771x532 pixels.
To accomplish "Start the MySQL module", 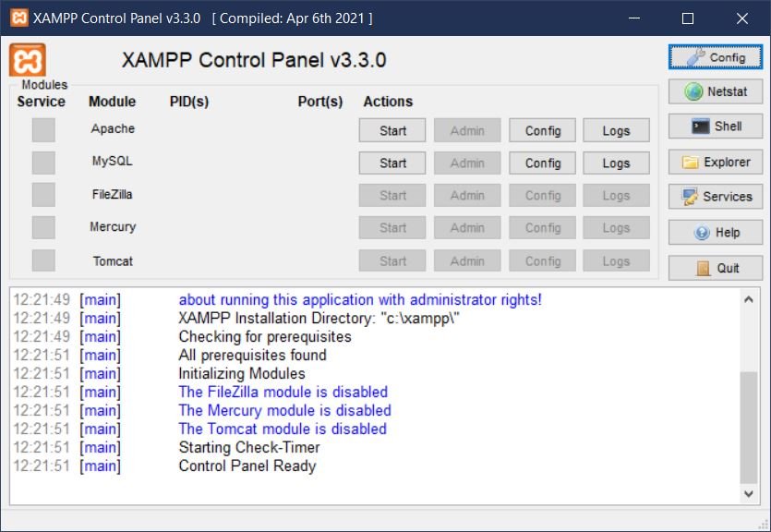I will (392, 163).
